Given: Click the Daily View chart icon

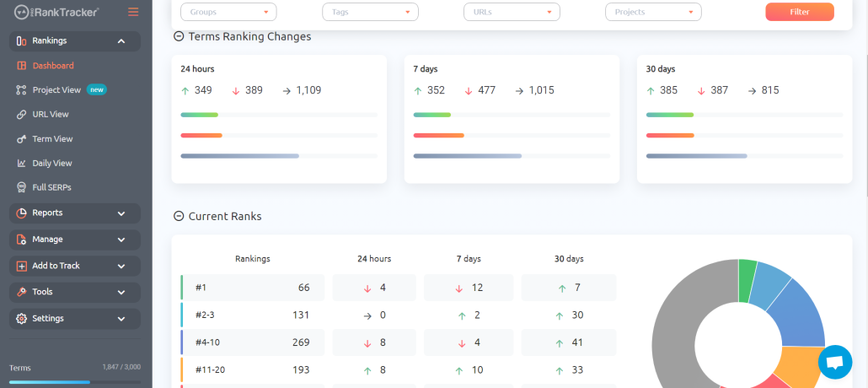Looking at the screenshot, I should [x=22, y=163].
